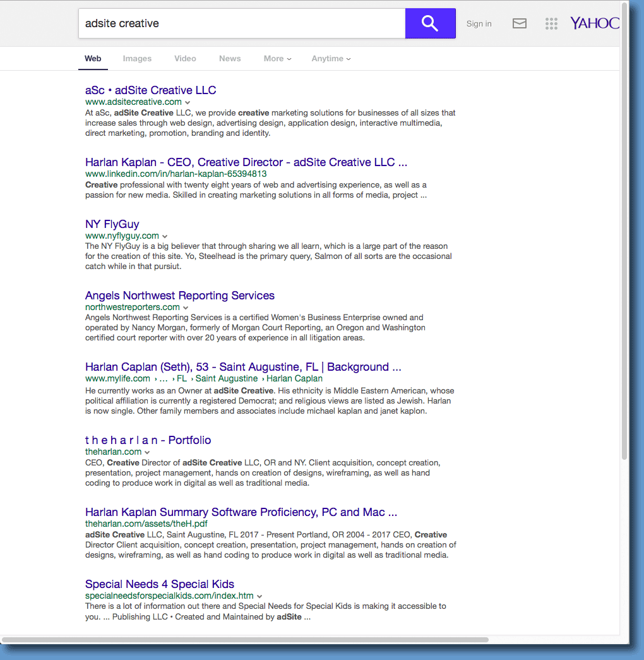Open the Yahoo apps grid icon
The image size is (644, 660).
[x=551, y=23]
